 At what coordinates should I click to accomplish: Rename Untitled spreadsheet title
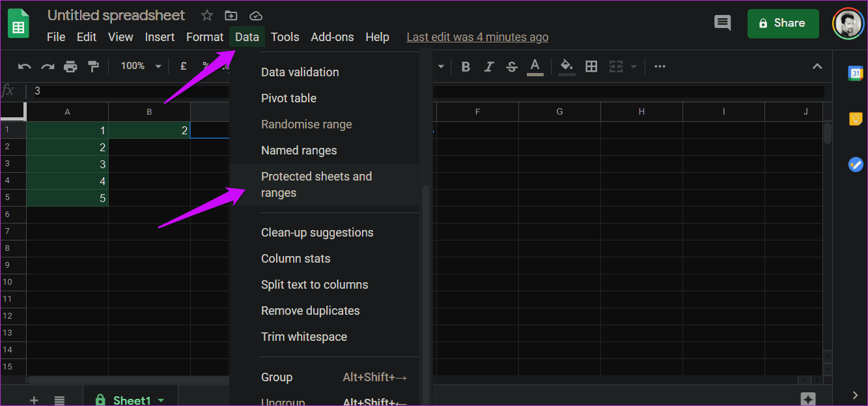click(x=117, y=15)
